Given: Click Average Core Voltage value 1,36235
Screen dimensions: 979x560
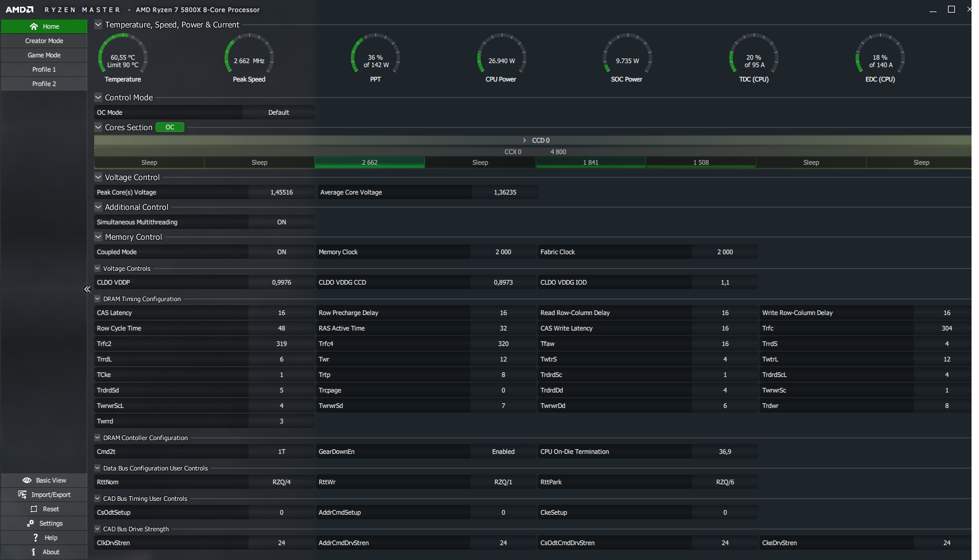Looking at the screenshot, I should (505, 192).
